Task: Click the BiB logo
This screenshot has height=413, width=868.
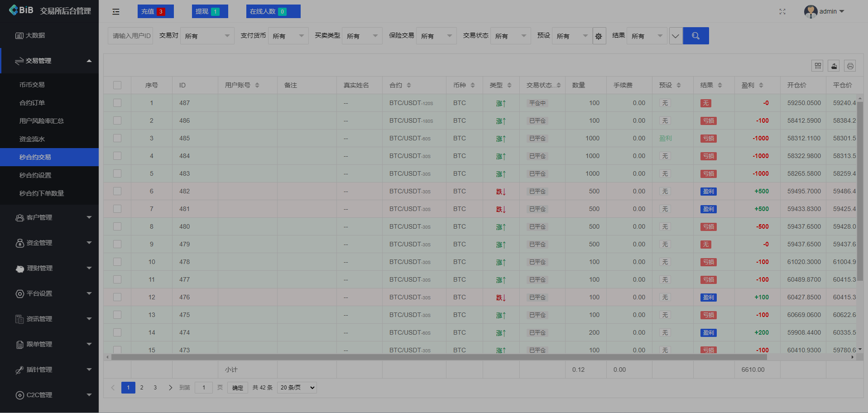Action: (21, 10)
